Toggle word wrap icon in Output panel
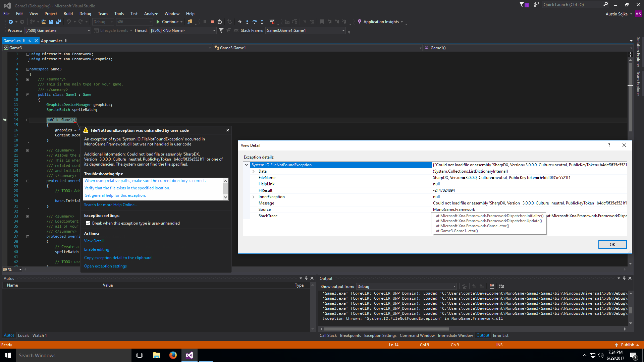 pos(502,286)
